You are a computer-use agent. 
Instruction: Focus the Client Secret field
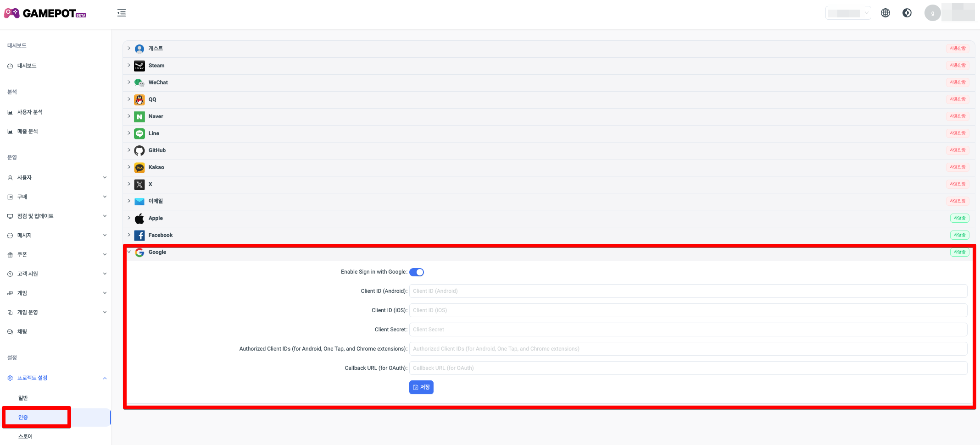click(x=688, y=330)
